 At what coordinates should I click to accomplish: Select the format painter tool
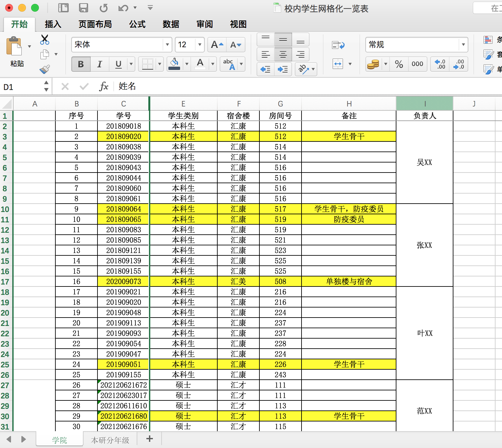tap(44, 70)
